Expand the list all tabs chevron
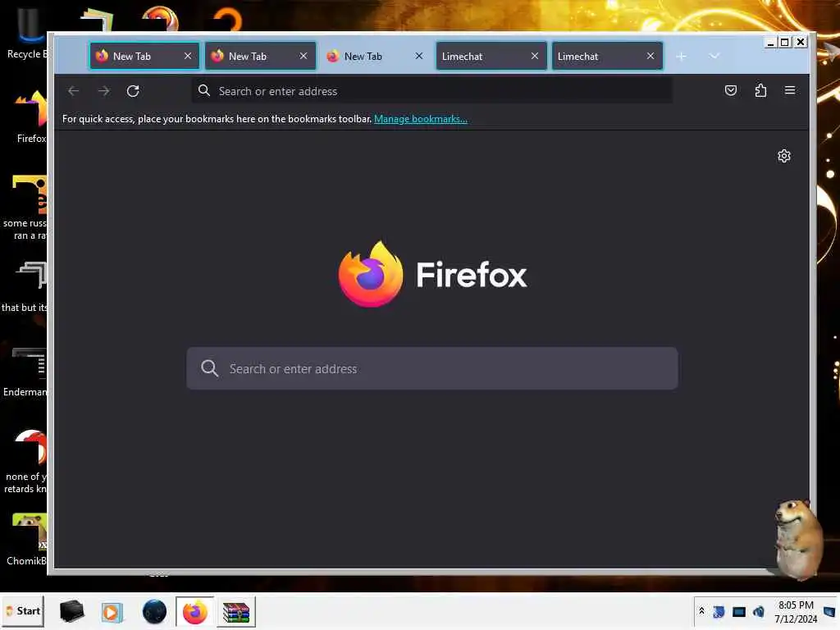 714,57
